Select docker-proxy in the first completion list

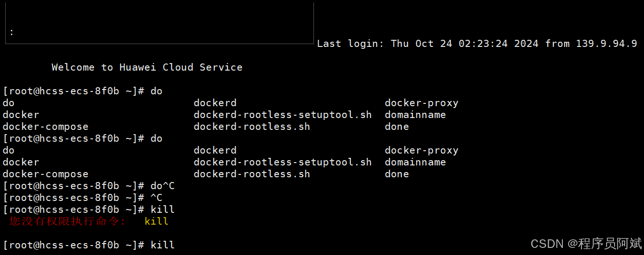pos(421,103)
